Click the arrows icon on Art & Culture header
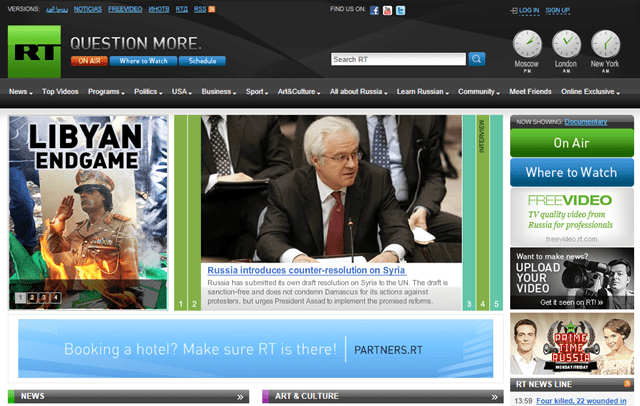This screenshot has height=406, width=640. (x=495, y=397)
